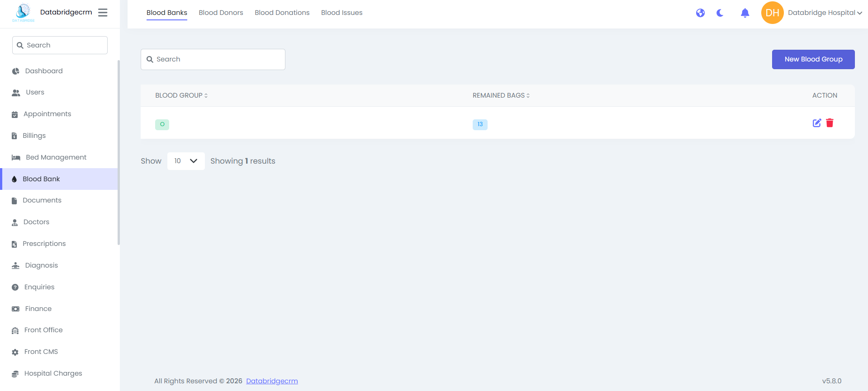Expand the Databridge Hospital user menu
This screenshot has height=391, width=868.
825,13
